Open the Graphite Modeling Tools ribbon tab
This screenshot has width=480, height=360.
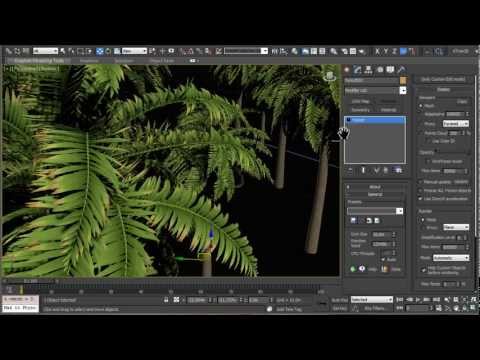(x=39, y=61)
